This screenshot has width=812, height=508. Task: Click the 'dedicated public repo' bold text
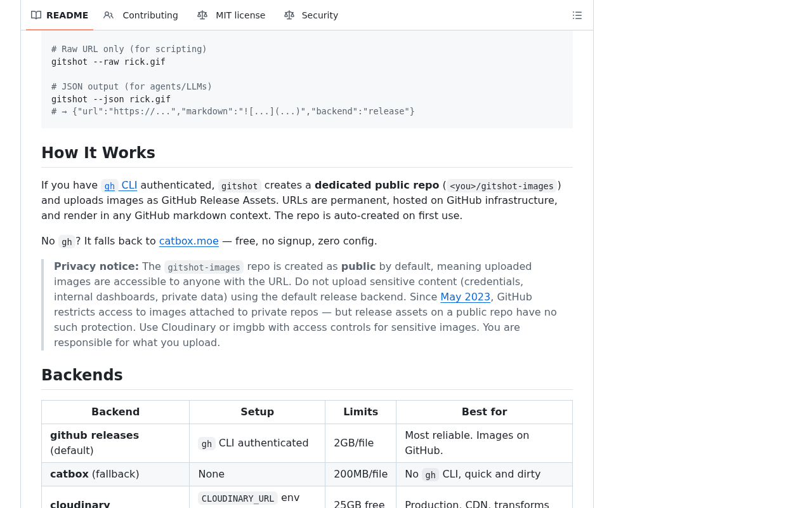click(377, 185)
